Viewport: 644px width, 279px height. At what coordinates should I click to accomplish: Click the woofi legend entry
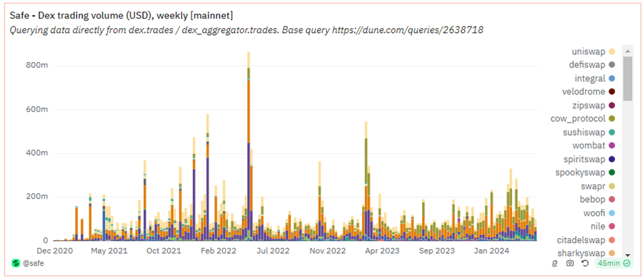coord(600,213)
